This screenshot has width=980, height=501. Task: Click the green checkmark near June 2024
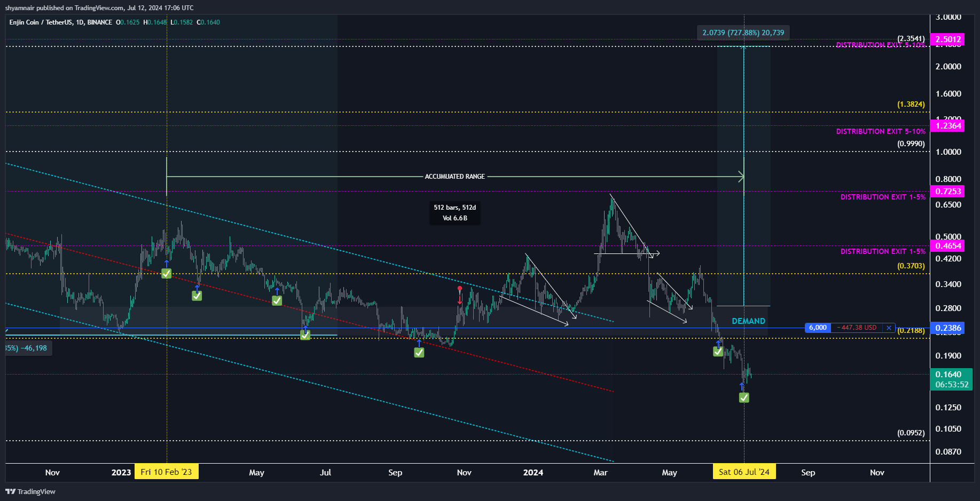[x=718, y=352]
